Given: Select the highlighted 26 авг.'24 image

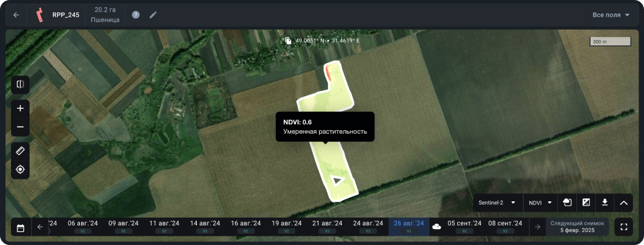Looking at the screenshot, I should pos(409,227).
